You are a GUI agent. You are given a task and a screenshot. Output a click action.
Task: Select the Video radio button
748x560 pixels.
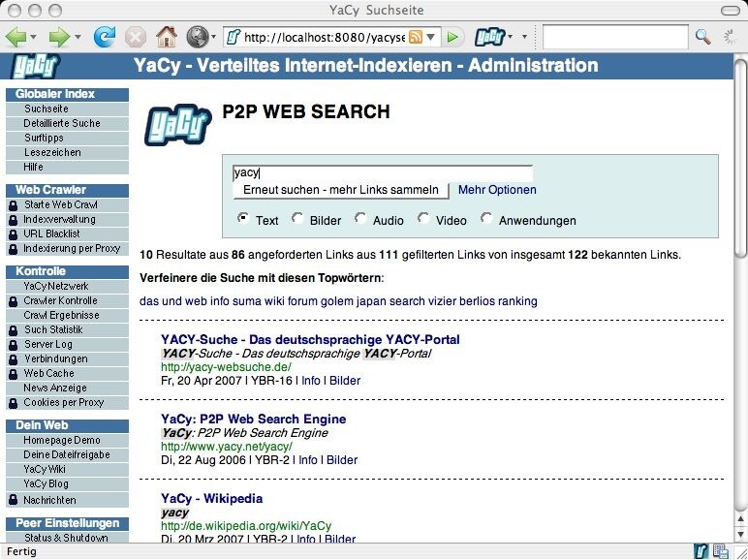pyautogui.click(x=423, y=218)
